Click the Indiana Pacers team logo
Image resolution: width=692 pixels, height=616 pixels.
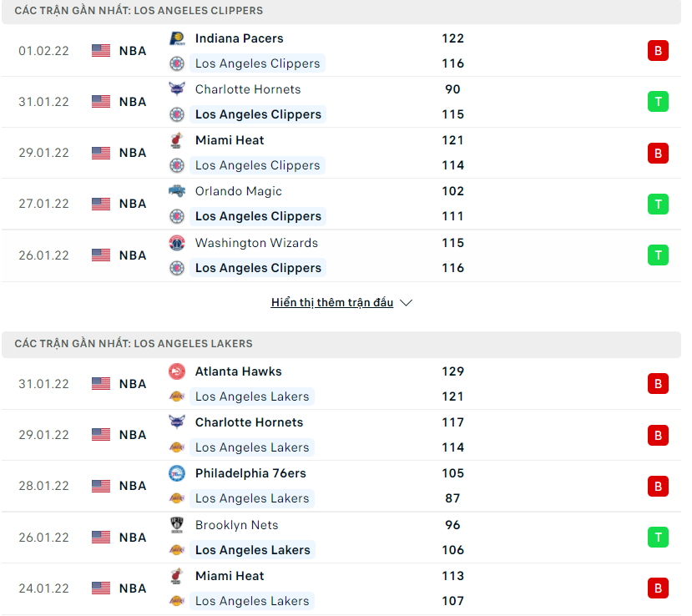point(177,38)
